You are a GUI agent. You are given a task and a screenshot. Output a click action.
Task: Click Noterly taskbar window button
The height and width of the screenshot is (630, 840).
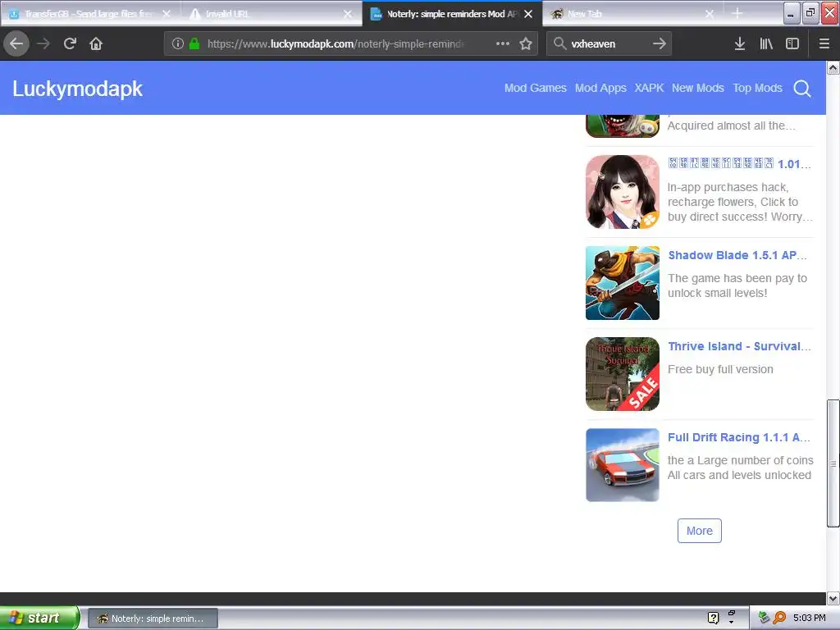[153, 619]
